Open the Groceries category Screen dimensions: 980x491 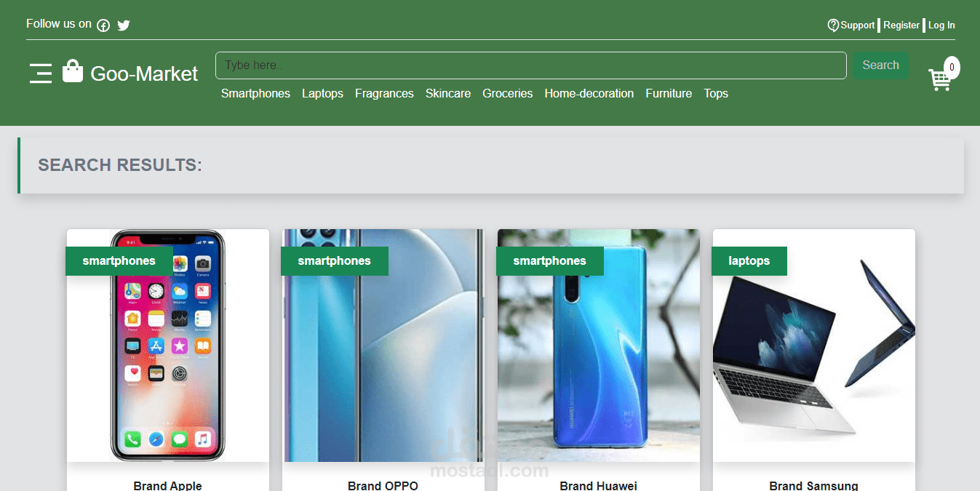point(508,94)
